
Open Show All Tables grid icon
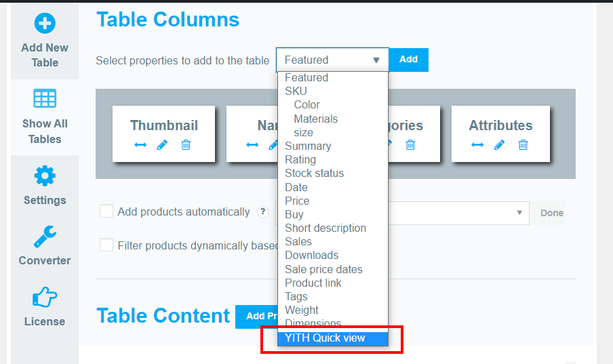point(45,98)
